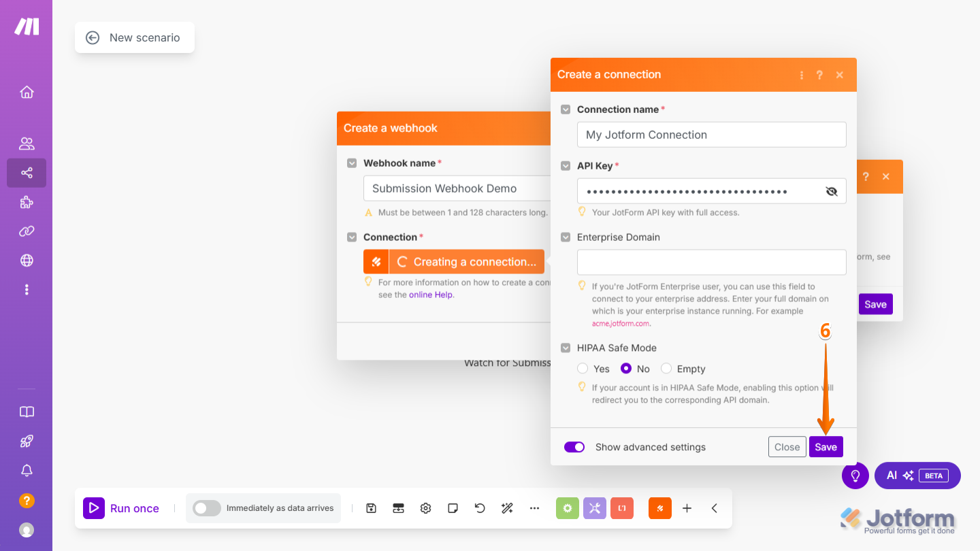Open the resource book icon in sidebar
Viewport: 980px width, 551px height.
(x=27, y=412)
